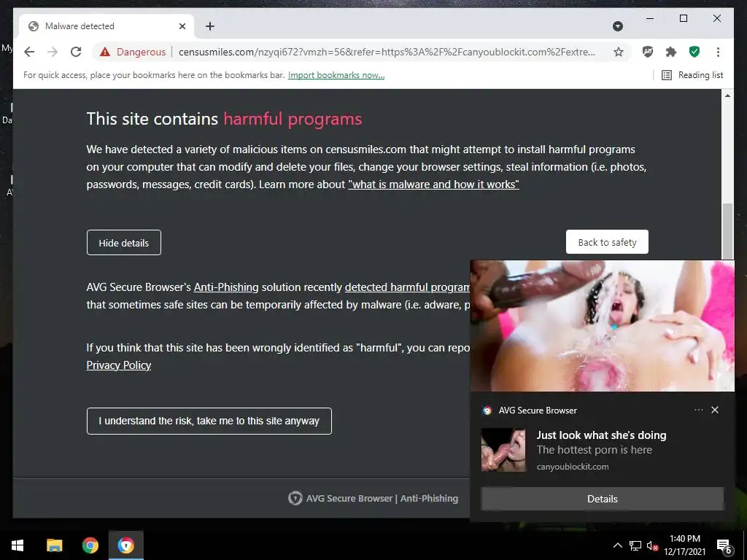Select AVG Secure Browser taskbar icon
The image size is (747, 560).
(x=125, y=545)
